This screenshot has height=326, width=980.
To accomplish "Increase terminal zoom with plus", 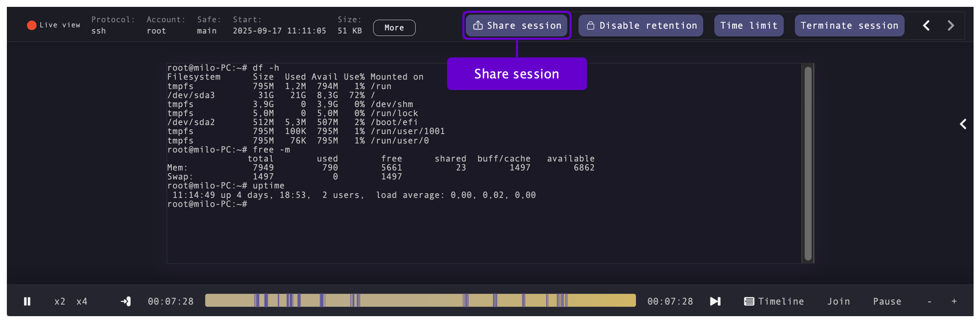I will coord(954,302).
